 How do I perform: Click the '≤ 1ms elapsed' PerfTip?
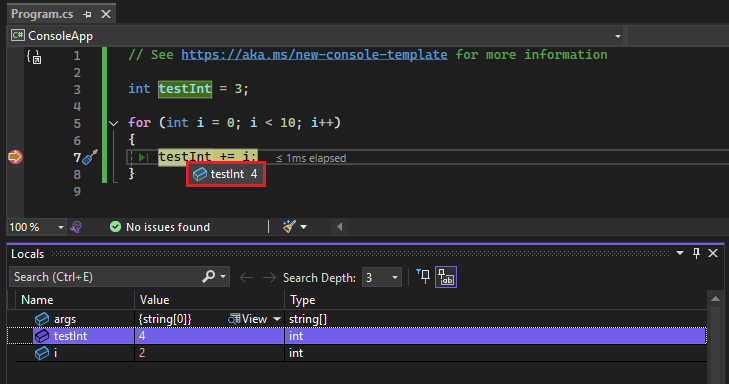pyautogui.click(x=311, y=158)
